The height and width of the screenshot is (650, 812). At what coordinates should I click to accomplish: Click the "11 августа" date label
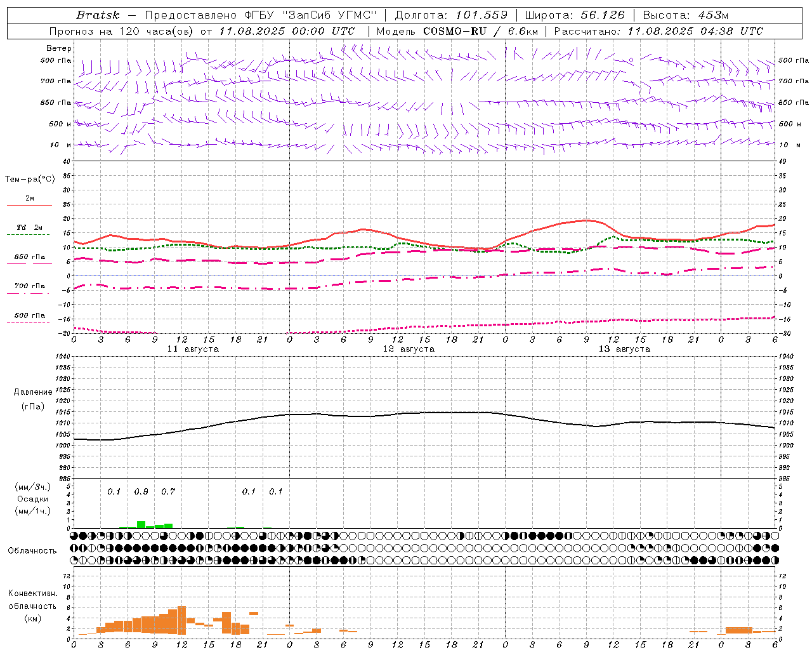pyautogui.click(x=193, y=349)
